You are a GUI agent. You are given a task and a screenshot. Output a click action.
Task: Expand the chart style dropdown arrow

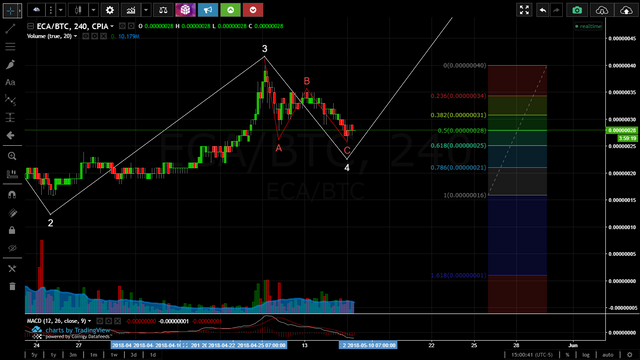[x=93, y=10]
